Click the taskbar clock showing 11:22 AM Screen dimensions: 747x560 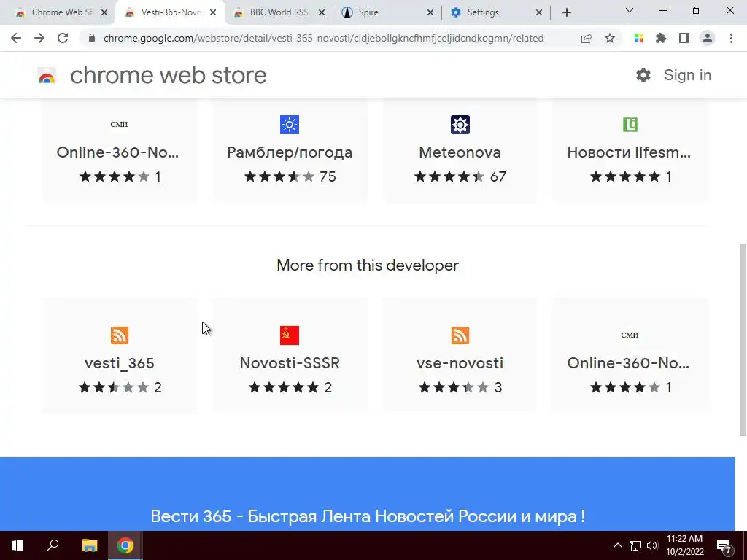[684, 545]
